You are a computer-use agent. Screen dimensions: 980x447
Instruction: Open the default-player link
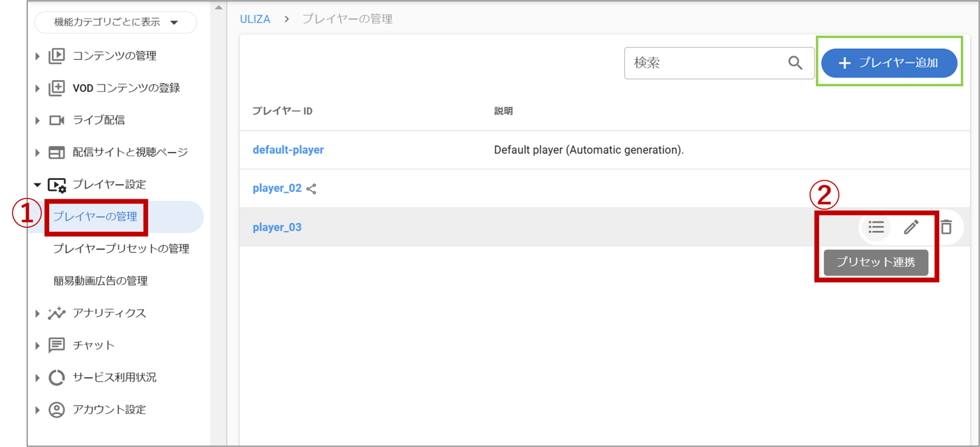pyautogui.click(x=288, y=150)
